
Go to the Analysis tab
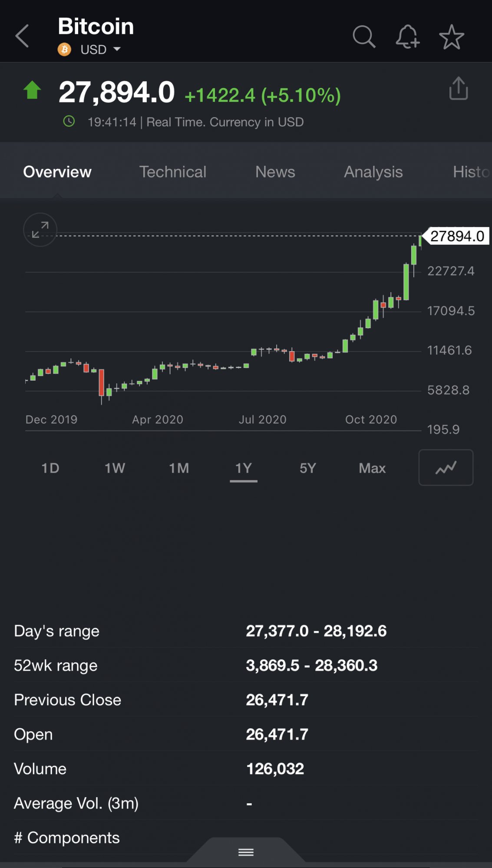point(373,172)
